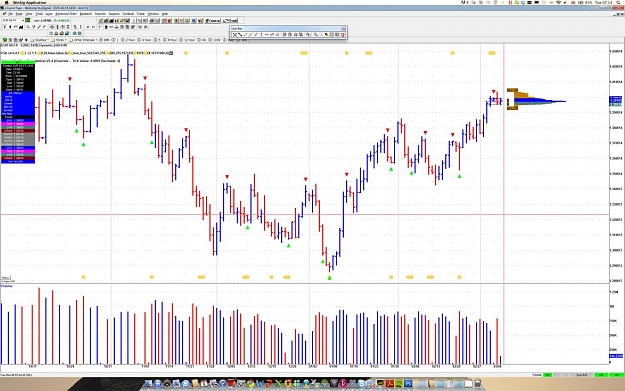Image resolution: width=625 pixels, height=391 pixels.
Task: Click the green up-arrow marker at chart low
Action: [330, 278]
